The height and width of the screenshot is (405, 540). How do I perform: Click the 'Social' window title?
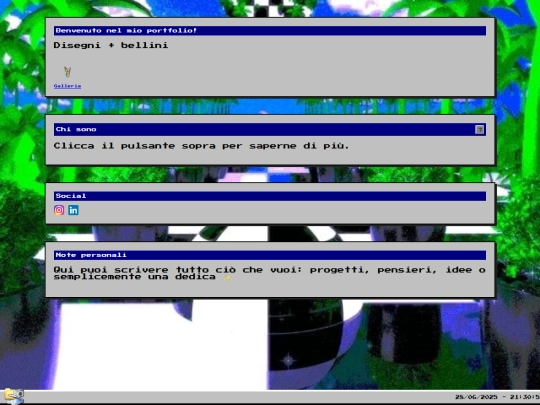point(71,196)
